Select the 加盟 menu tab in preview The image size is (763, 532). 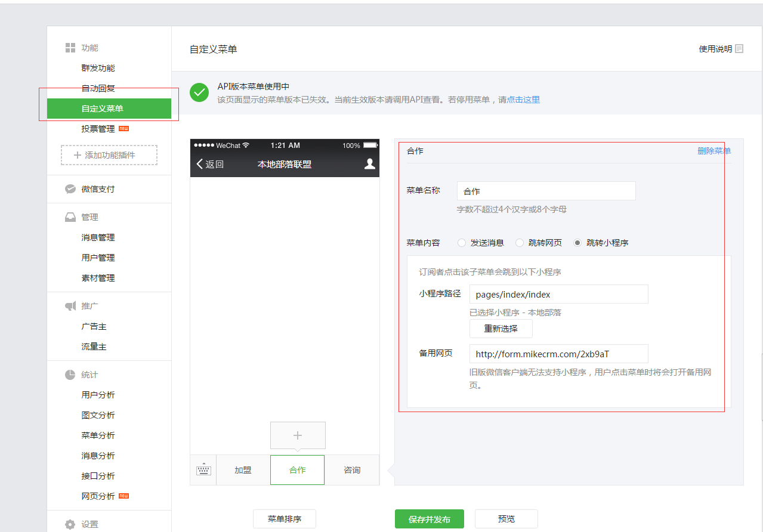243,470
